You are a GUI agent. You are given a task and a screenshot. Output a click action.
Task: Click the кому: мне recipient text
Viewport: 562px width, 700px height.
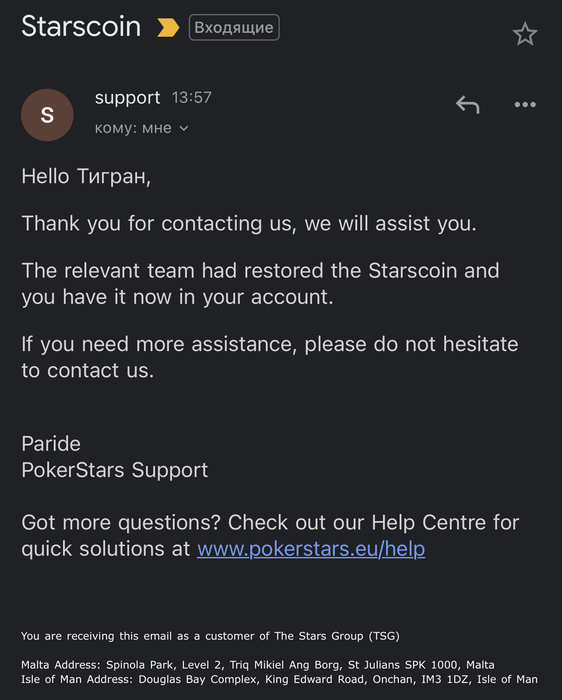tap(133, 128)
